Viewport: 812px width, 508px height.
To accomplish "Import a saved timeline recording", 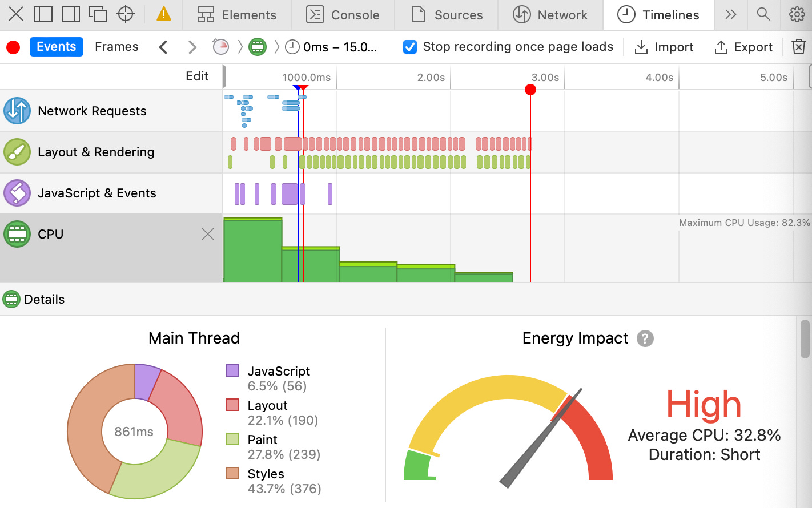I will tap(664, 47).
